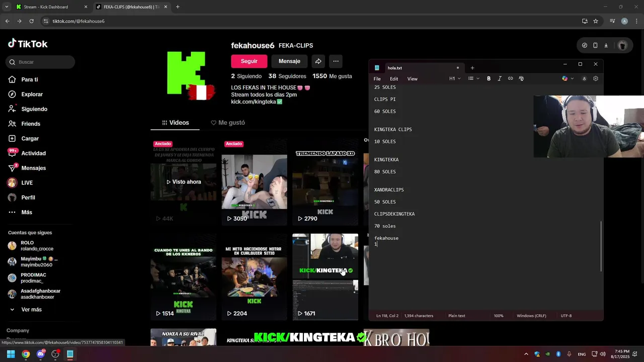
Task: Open UTF-8 encoding selector
Action: coord(566,316)
